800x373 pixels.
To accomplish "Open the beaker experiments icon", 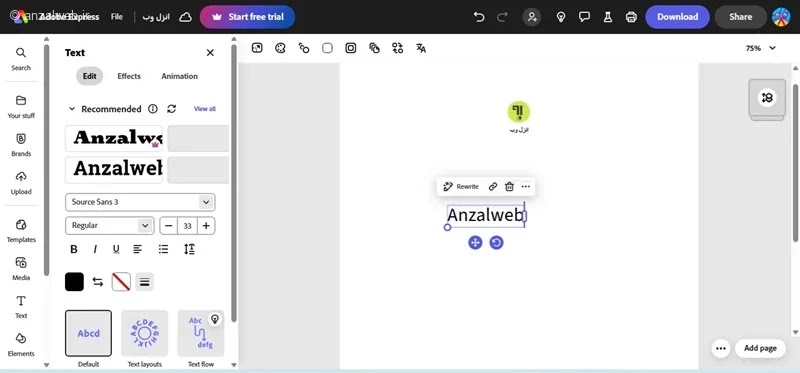I will point(608,17).
